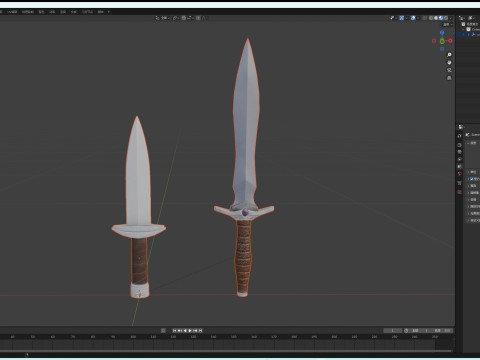Viewport: 480px width, 360px height.
Task: Jump to timeline start frame button
Action: (x=174, y=331)
